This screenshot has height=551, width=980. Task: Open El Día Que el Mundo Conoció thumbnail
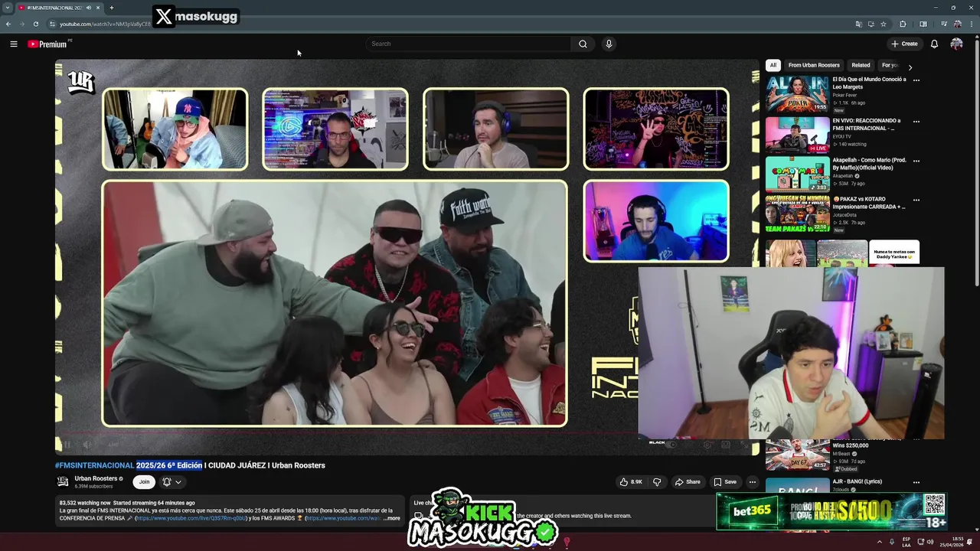(x=797, y=93)
